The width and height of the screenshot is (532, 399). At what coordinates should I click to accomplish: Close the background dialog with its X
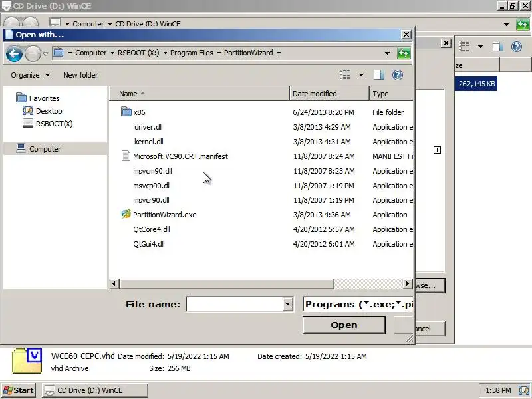pyautogui.click(x=446, y=43)
